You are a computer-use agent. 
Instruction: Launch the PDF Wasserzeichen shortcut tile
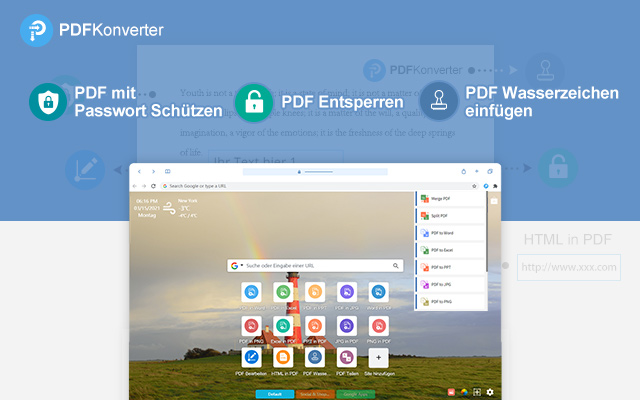point(315,358)
